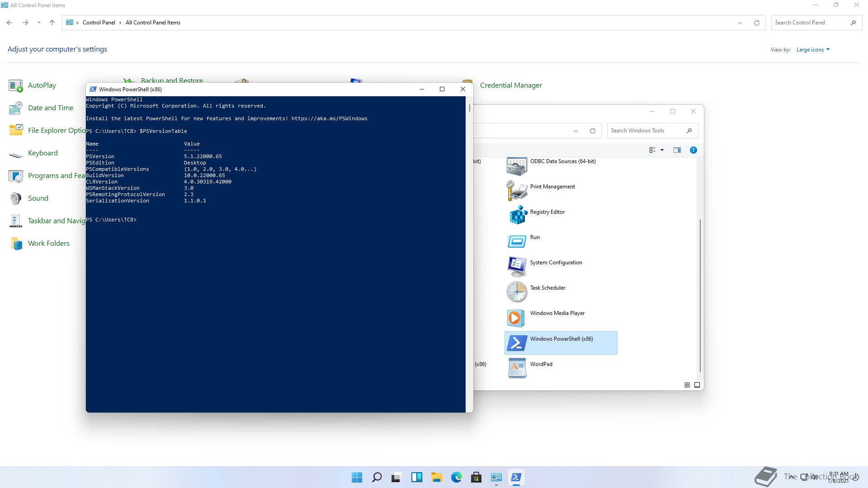Select Windows PowerShell (x86) icon in Windows Tools
Screen dimensions: 868x488
517,343
